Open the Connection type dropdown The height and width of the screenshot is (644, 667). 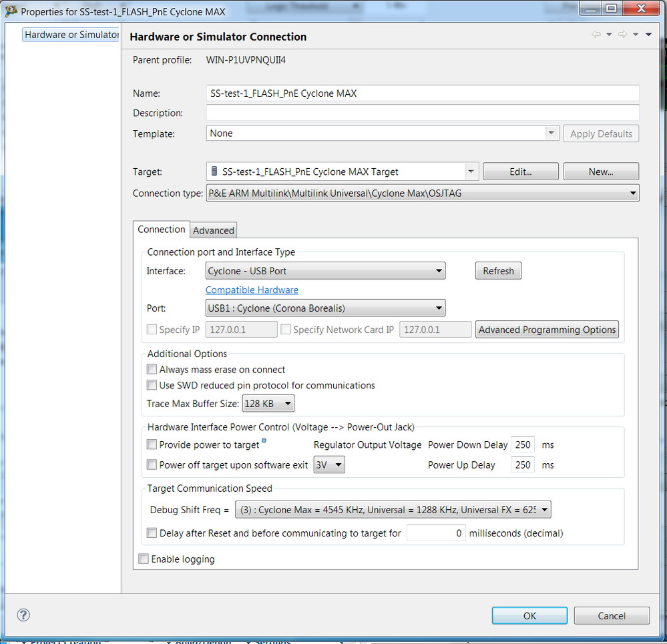click(x=423, y=193)
